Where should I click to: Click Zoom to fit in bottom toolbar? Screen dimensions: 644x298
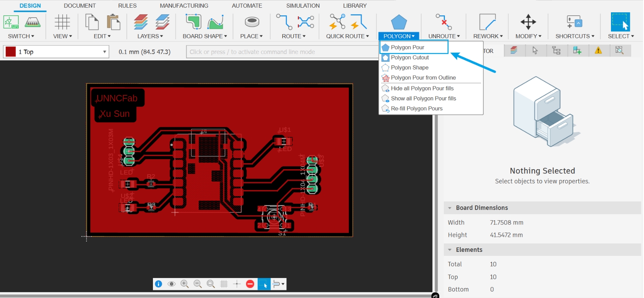point(211,284)
